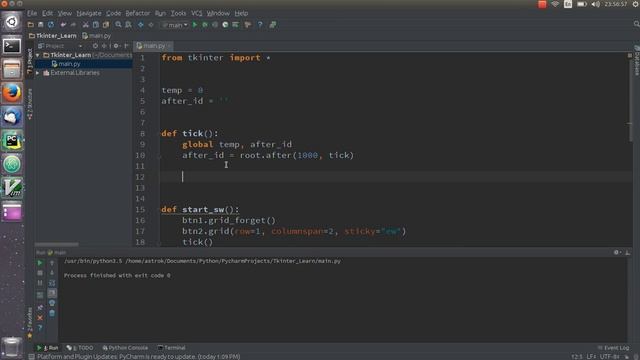Image resolution: width=640 pixels, height=360 pixels.
Task: Click Collapse All icon in Project panel
Action: 104,46
